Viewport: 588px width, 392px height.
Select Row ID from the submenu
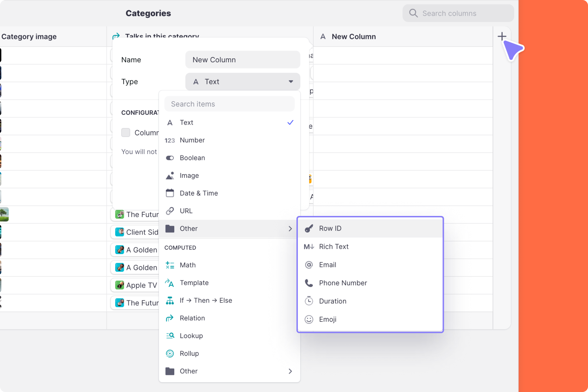pyautogui.click(x=330, y=228)
